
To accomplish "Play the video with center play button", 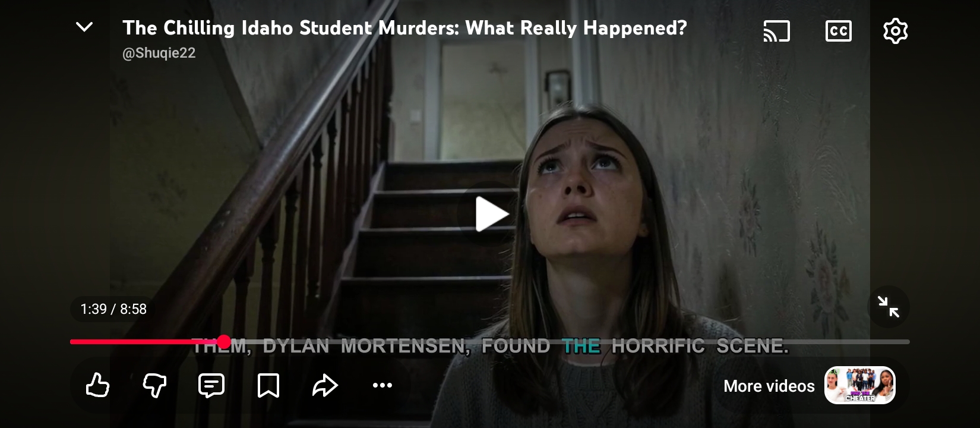I will (x=491, y=214).
